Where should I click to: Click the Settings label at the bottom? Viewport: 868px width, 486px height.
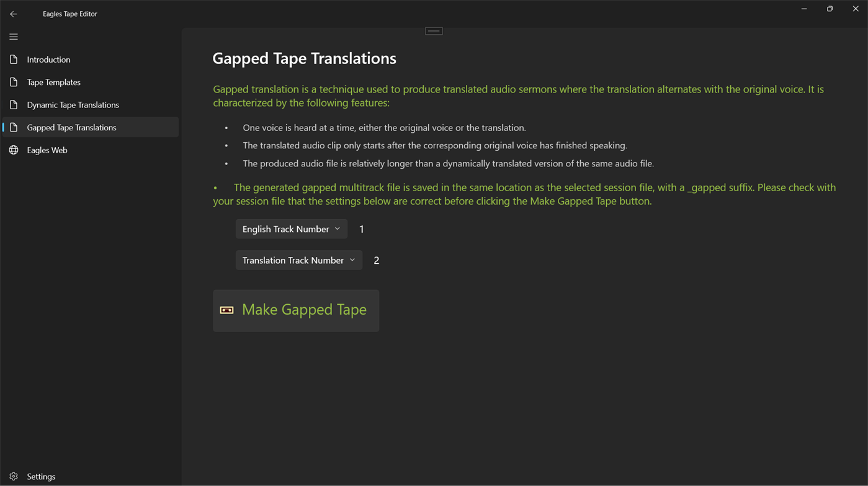tap(40, 476)
